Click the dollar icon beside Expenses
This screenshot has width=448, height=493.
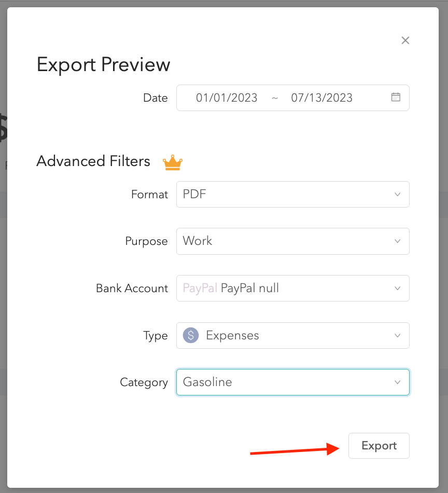point(190,335)
